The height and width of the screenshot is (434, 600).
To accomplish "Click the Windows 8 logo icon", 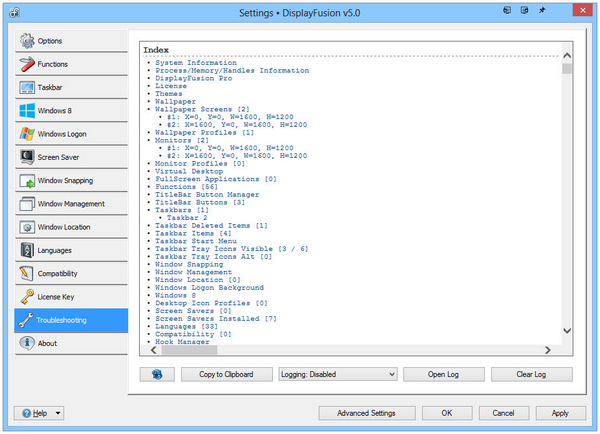I will click(27, 111).
